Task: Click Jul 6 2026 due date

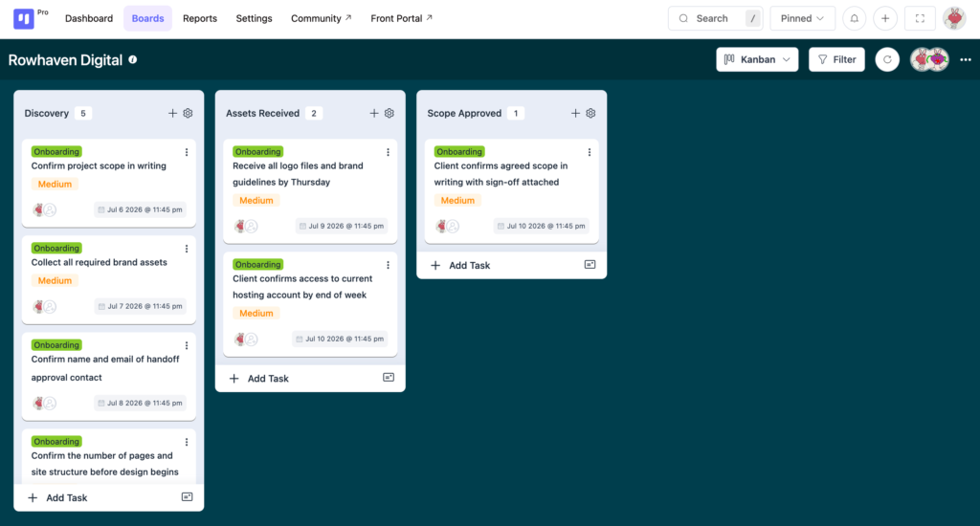Action: click(x=140, y=209)
